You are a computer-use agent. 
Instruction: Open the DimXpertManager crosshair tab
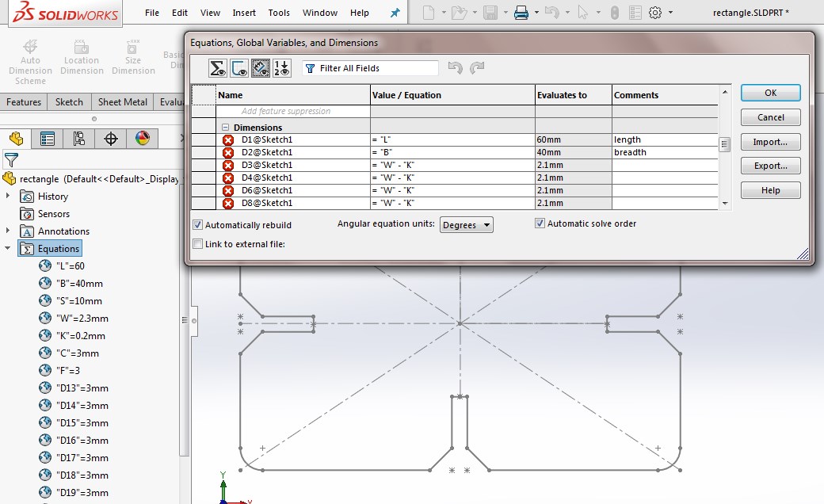[x=110, y=139]
